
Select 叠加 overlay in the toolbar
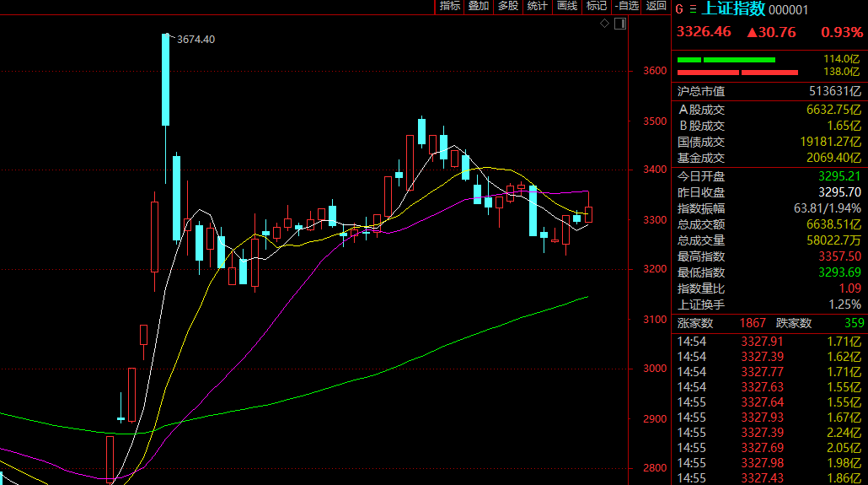point(479,6)
